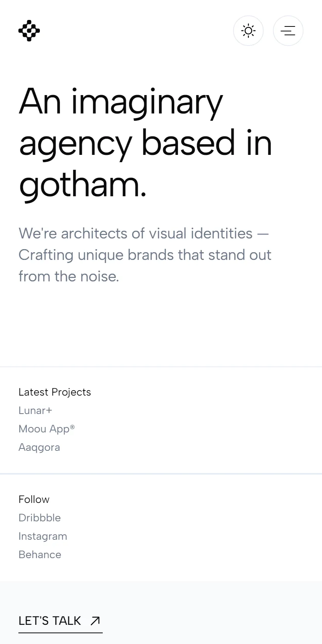This screenshot has height=644, width=322.
Task: Open the Aaqgora project
Action: click(39, 447)
